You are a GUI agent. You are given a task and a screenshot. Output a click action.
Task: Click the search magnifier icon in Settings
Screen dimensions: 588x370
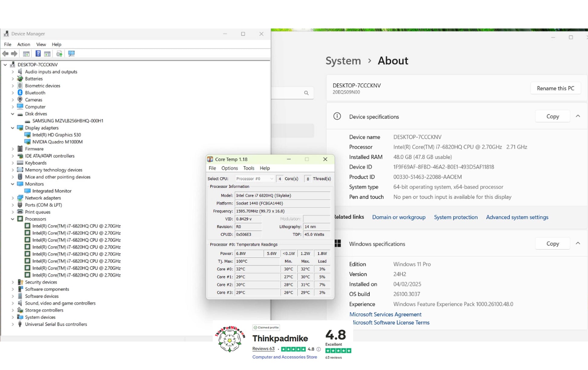pos(306,93)
